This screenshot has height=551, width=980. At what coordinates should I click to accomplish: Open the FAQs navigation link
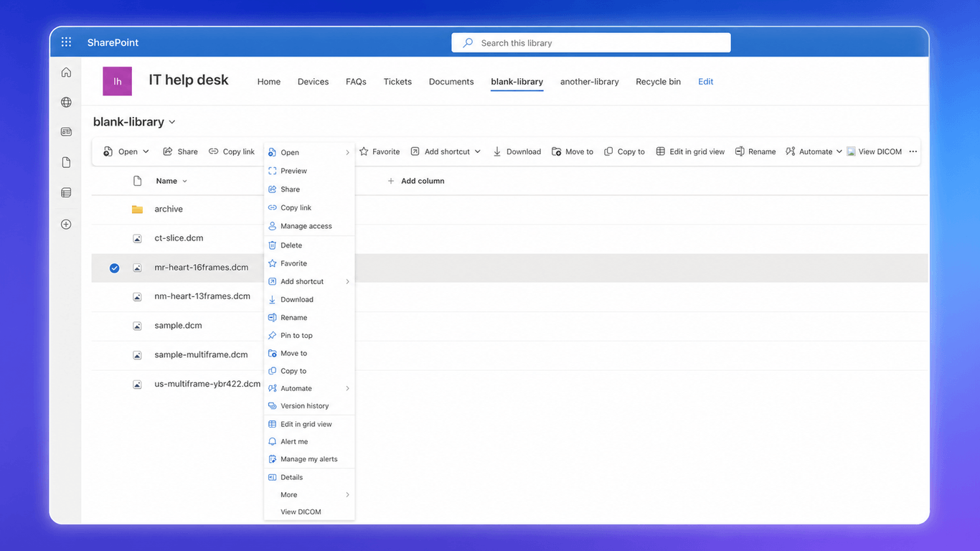[356, 82]
